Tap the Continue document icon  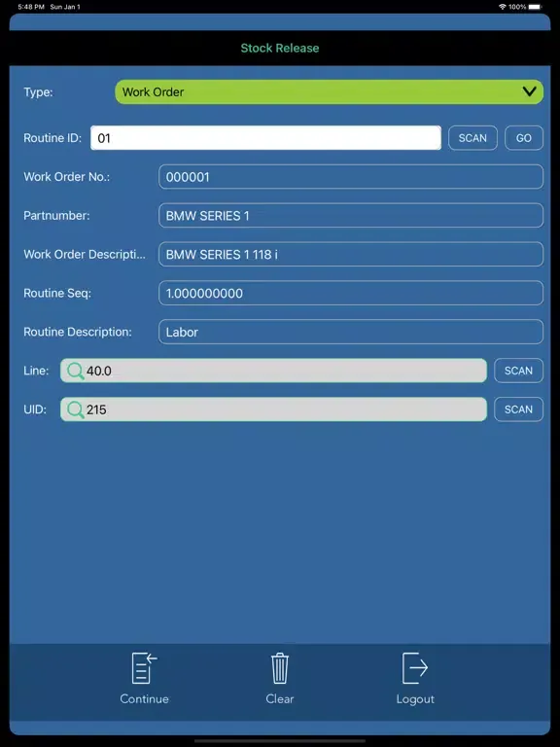pos(144,668)
